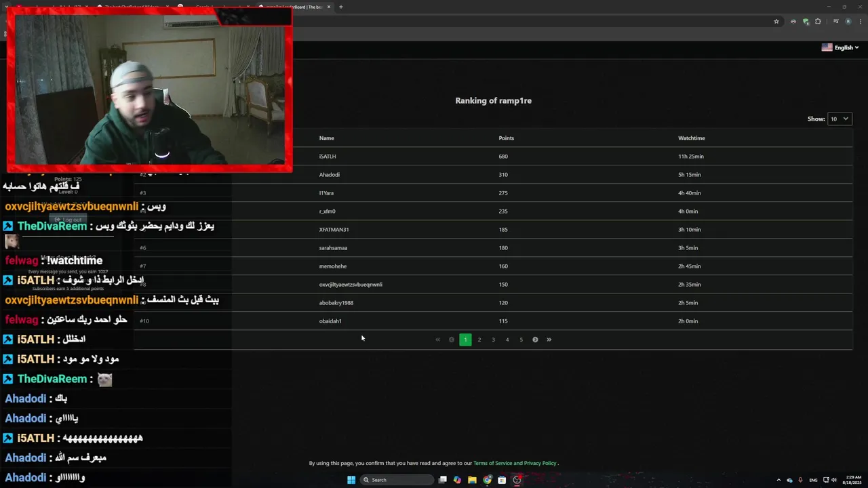This screenshot has height=488, width=868.
Task: Select the r_xfm0 leaderboard entry
Action: pos(328,211)
